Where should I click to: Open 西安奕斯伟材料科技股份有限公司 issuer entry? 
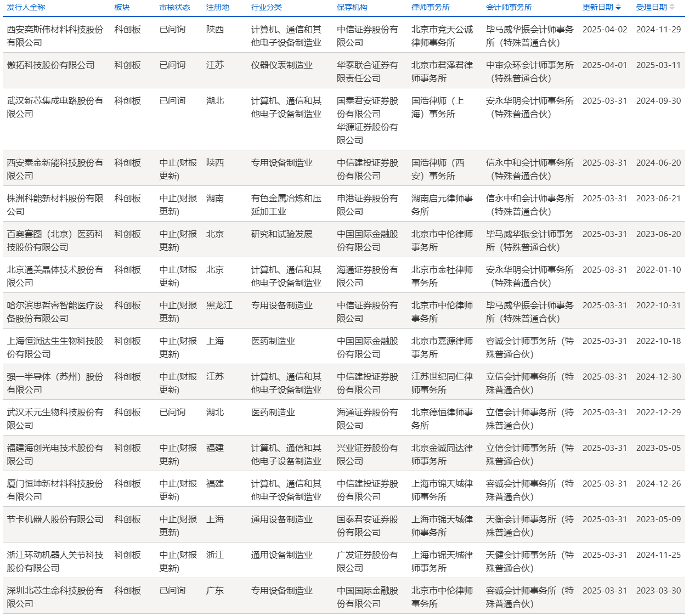click(x=55, y=36)
